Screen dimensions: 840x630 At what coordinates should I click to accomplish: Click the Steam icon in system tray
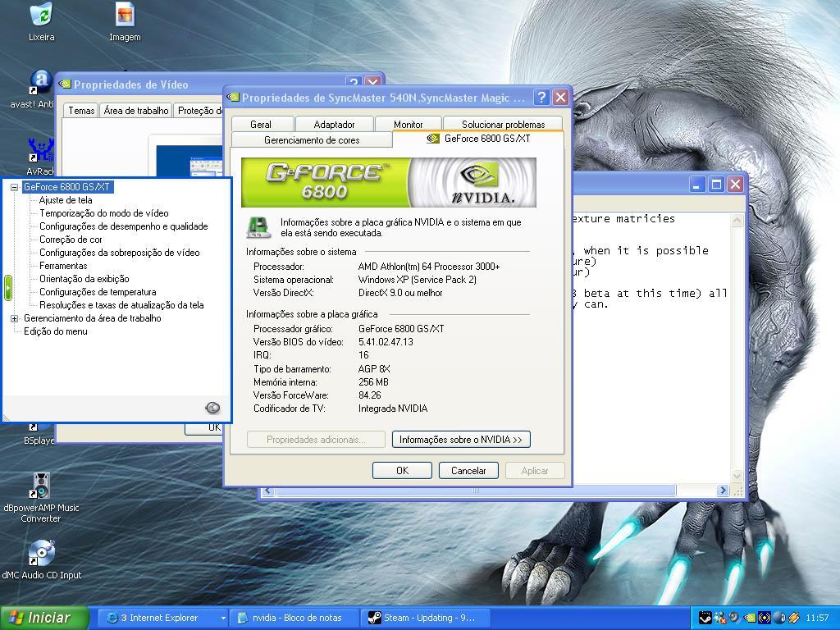pyautogui.click(x=705, y=618)
